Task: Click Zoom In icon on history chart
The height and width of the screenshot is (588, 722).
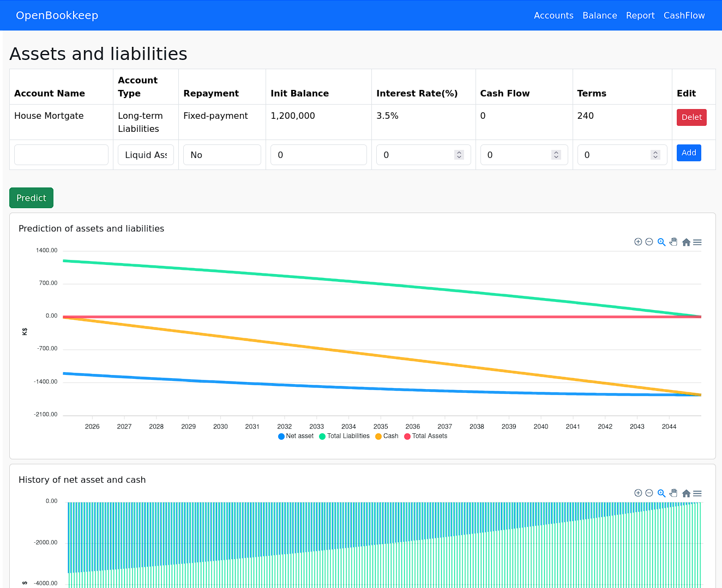Action: pos(638,493)
